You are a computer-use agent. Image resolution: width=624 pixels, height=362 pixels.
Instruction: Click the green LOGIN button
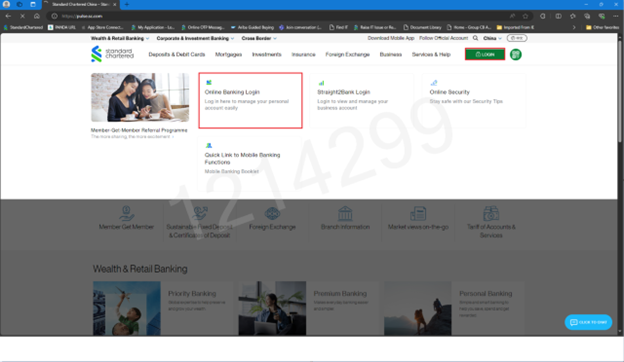(485, 54)
